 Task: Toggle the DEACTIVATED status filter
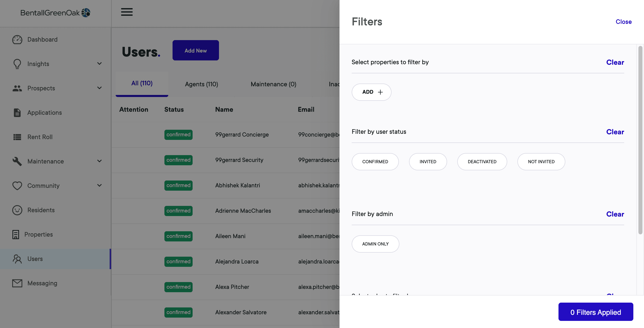coord(482,162)
